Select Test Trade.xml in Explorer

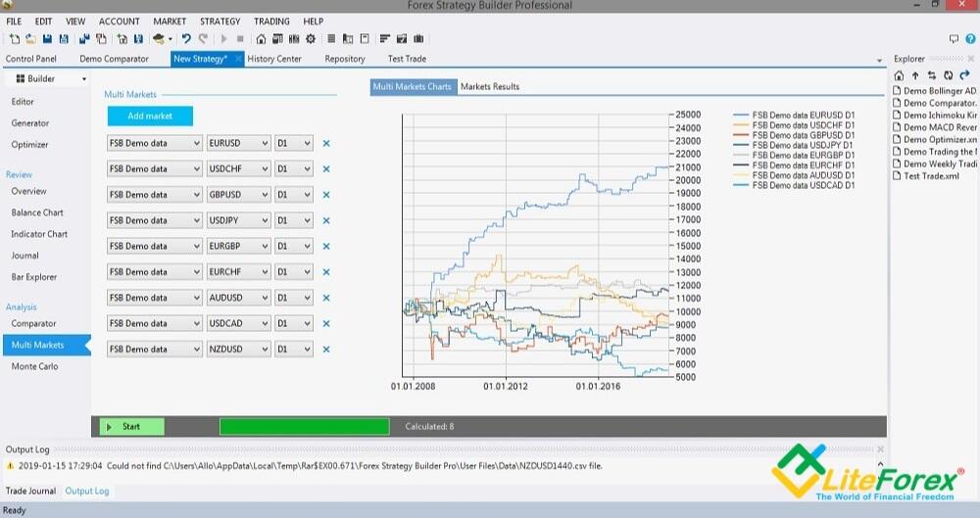(x=931, y=176)
